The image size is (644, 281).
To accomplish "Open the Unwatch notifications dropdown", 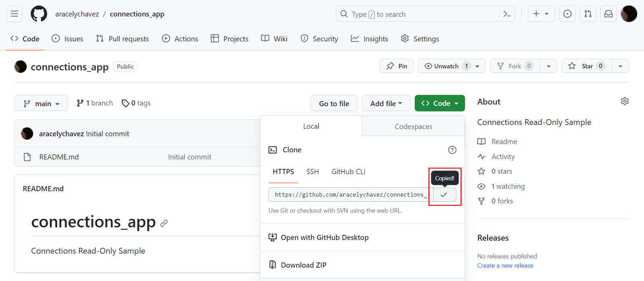I will point(452,66).
